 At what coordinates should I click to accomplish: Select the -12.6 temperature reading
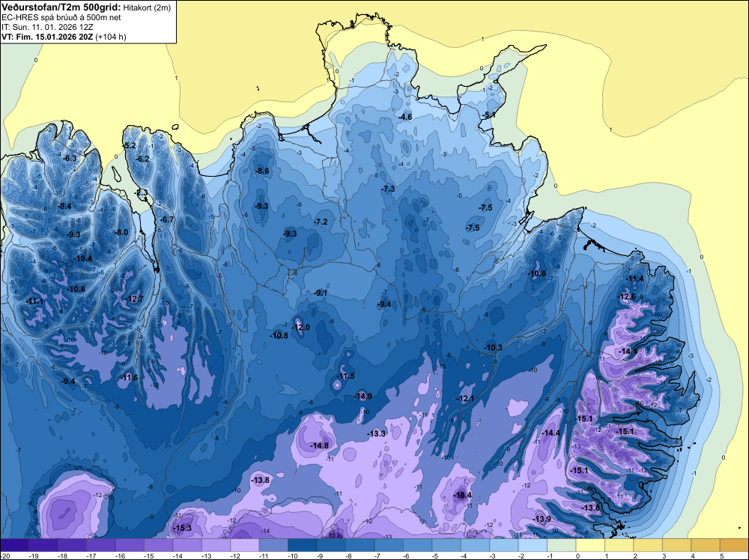coord(627,297)
